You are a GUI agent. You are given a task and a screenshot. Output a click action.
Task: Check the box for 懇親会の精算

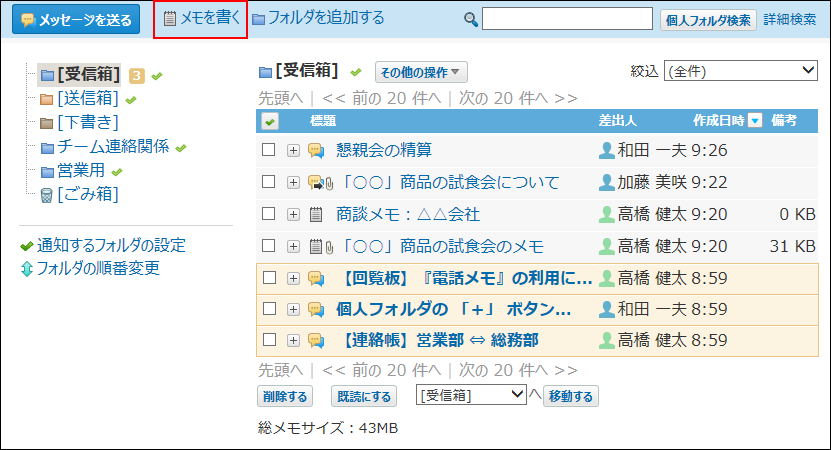(269, 150)
